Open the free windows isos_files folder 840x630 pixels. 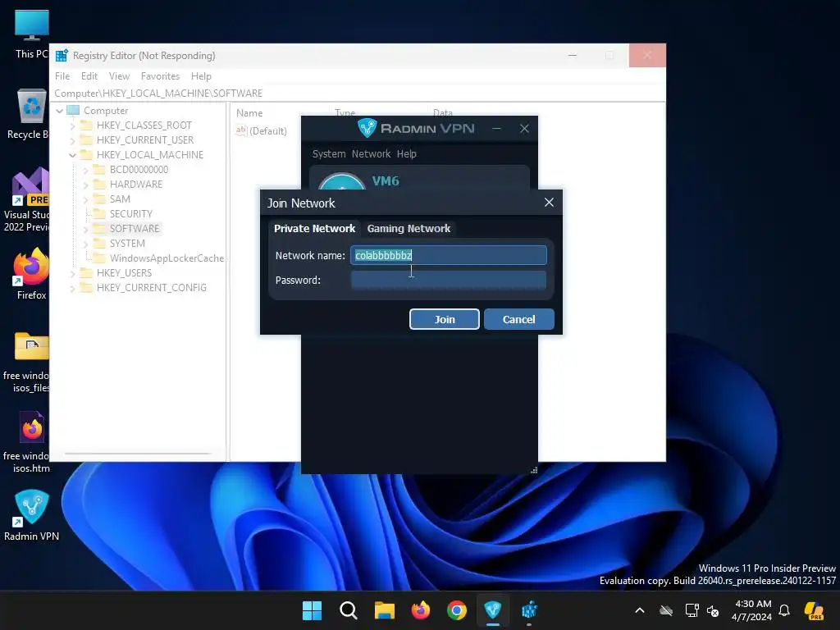point(28,362)
